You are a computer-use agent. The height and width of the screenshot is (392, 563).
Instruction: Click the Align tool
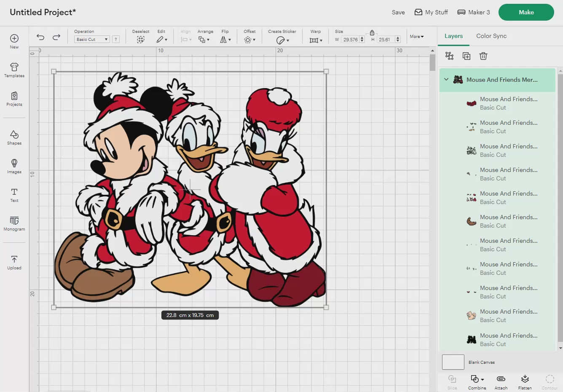[x=186, y=37]
